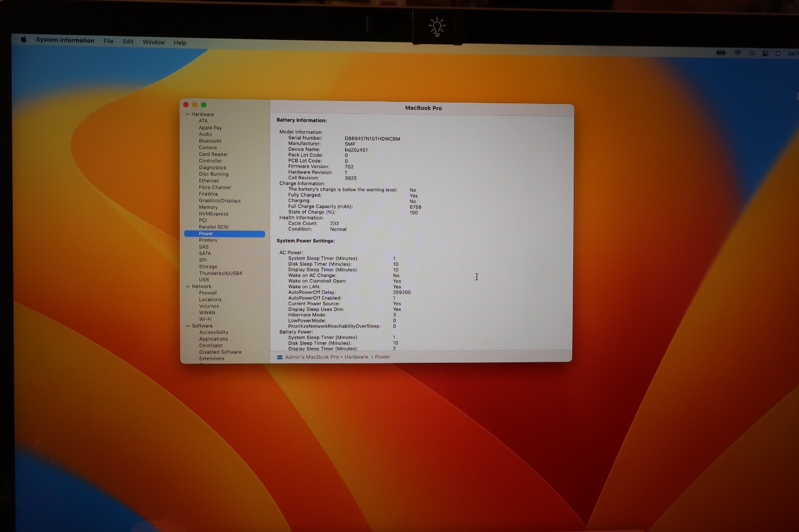The image size is (799, 532).
Task: Click the Siri icon in menu bar
Action: tap(778, 53)
